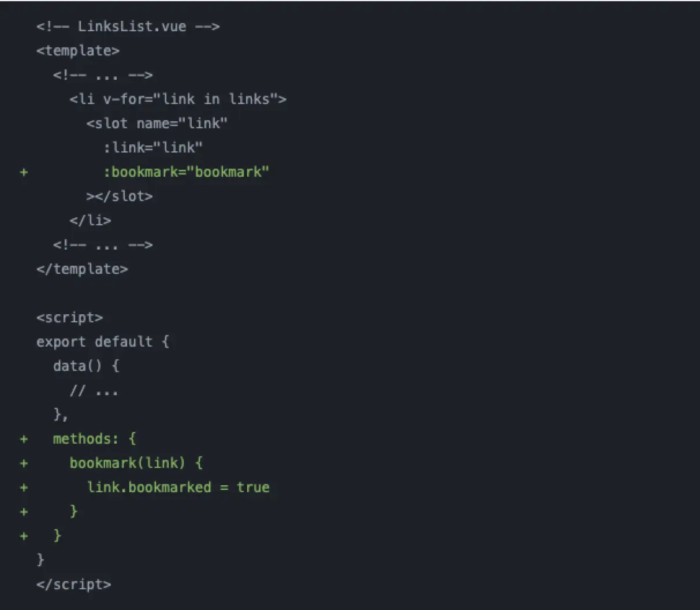Click the methods: { line

click(x=95, y=439)
